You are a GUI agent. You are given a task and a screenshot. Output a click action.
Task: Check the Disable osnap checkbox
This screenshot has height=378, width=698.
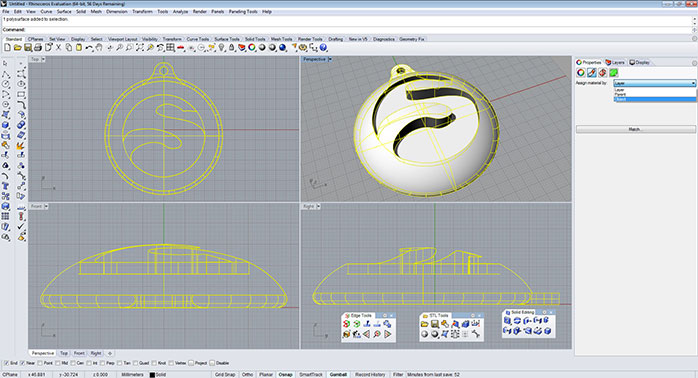click(212, 363)
